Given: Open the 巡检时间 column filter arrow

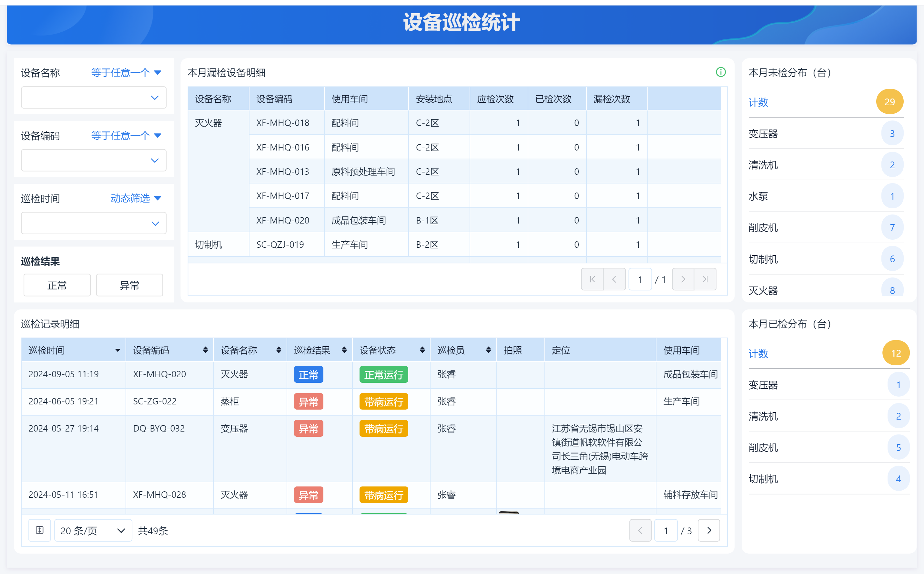Looking at the screenshot, I should click(117, 350).
